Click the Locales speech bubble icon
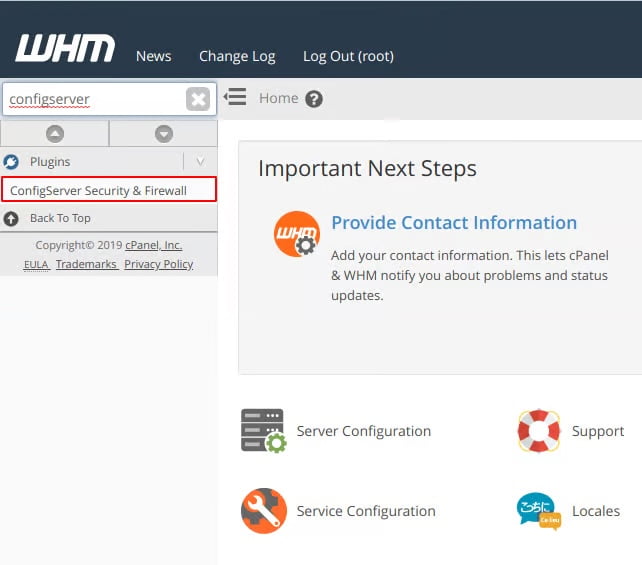Image resolution: width=642 pixels, height=565 pixels. pyautogui.click(x=538, y=511)
